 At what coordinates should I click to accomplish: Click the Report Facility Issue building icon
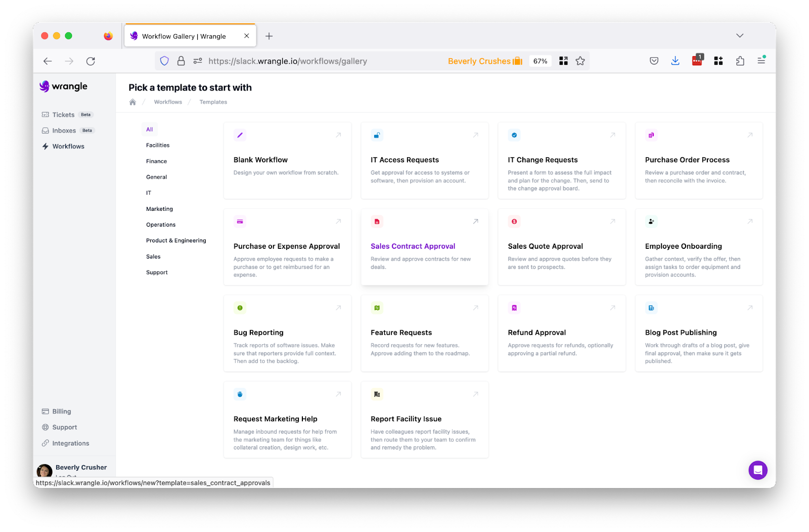(x=377, y=394)
